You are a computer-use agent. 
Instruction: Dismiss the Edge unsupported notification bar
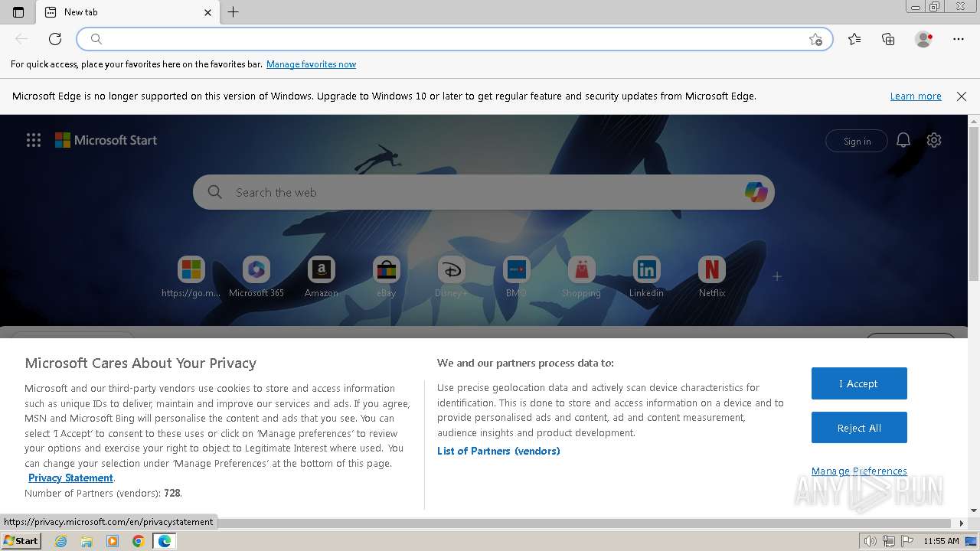962,96
